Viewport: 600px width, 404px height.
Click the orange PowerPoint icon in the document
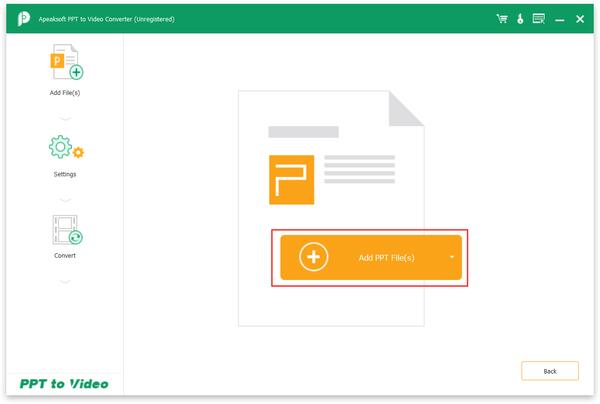click(292, 180)
